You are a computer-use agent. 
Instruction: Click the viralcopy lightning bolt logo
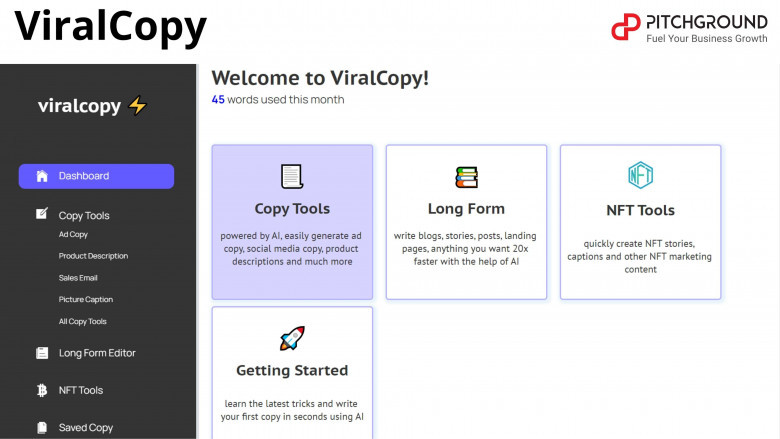coord(137,106)
